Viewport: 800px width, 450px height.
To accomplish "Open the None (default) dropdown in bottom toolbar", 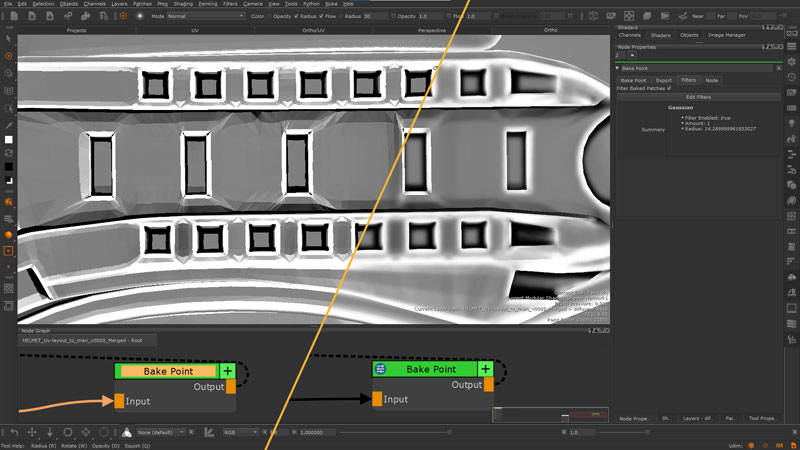I will (x=161, y=432).
